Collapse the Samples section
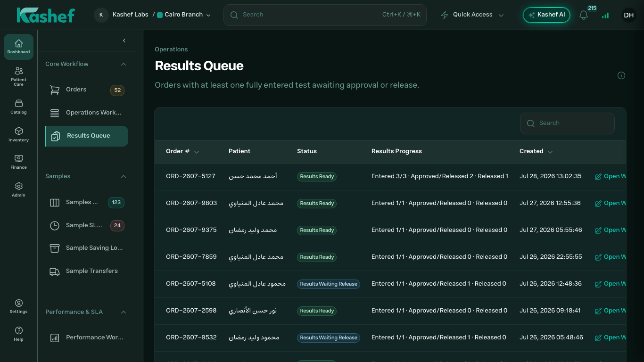This screenshot has width=644, height=362. 124,176
